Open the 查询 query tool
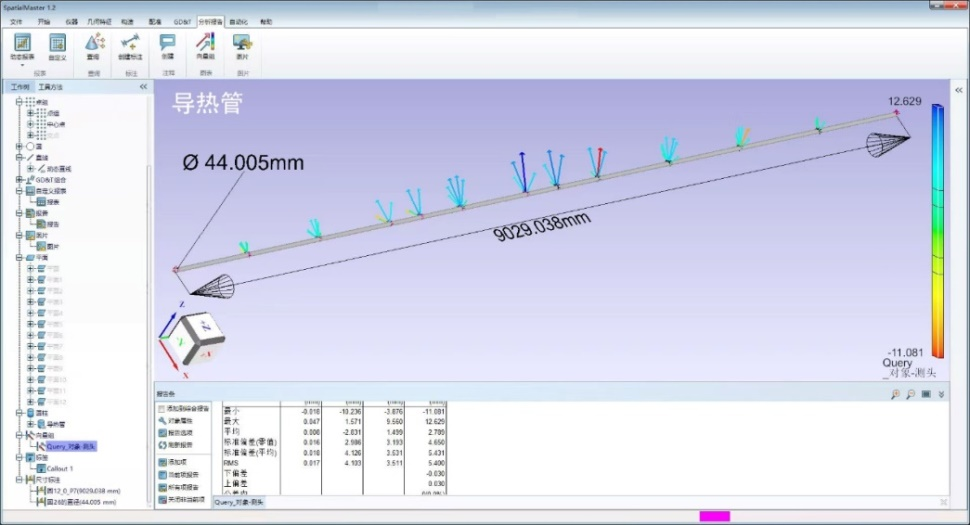970x525 pixels. [x=93, y=43]
